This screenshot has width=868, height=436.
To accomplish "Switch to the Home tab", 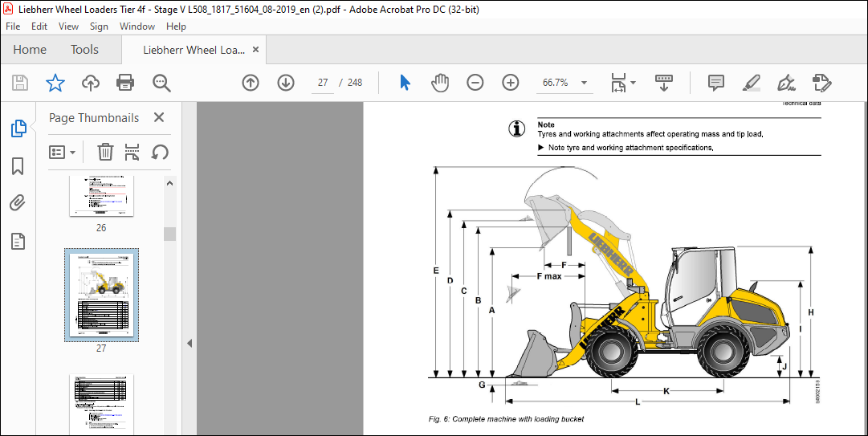I will pyautogui.click(x=30, y=50).
